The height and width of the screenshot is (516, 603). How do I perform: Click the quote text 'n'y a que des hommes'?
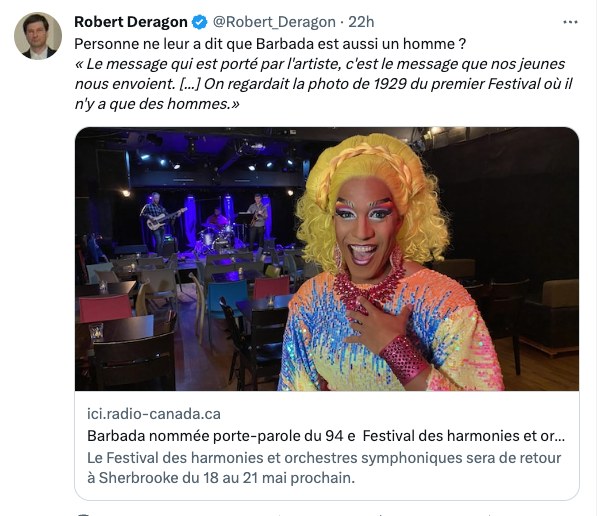point(157,104)
